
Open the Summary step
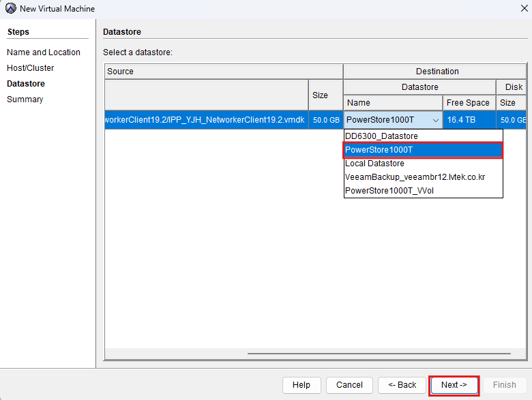tap(25, 99)
